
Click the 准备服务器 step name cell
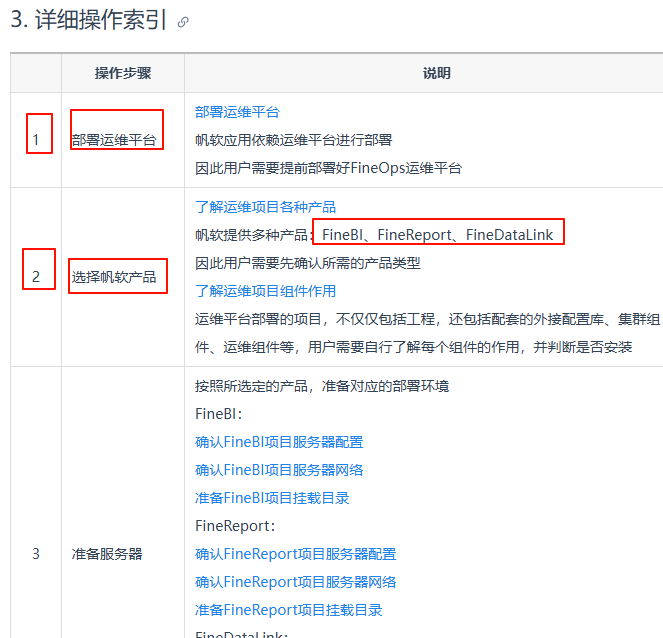(107, 554)
